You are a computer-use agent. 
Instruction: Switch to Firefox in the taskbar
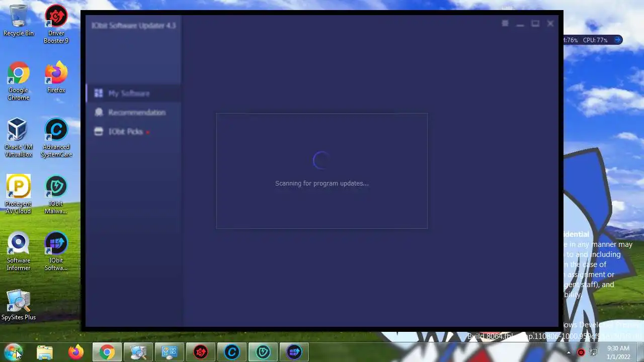(x=76, y=352)
